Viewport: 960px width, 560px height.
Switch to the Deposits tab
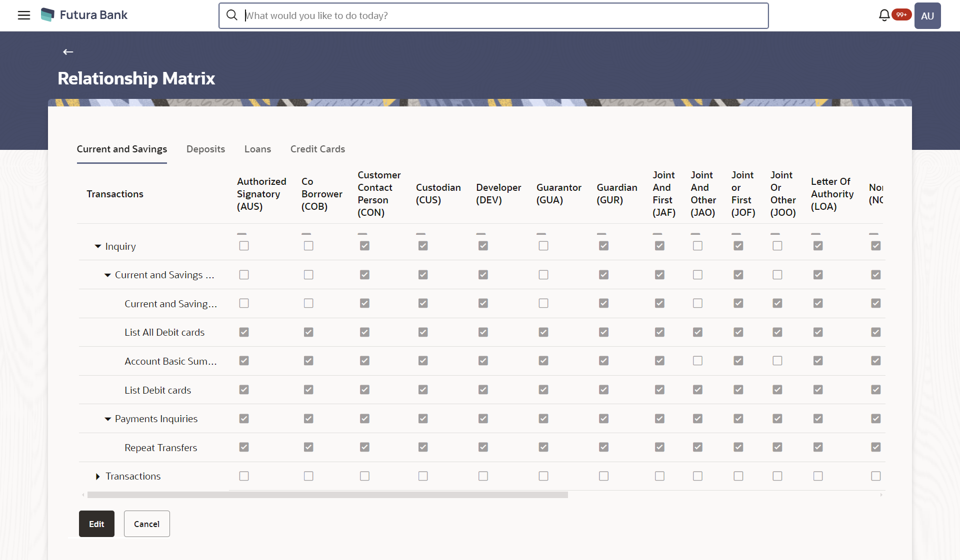tap(205, 149)
